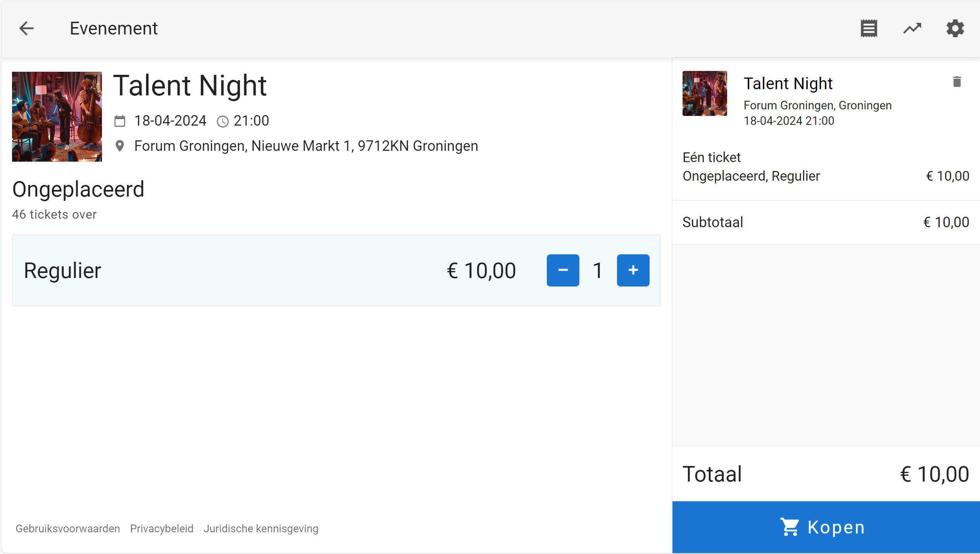Click the Talent Night title in cart
980x554 pixels.
click(x=788, y=83)
